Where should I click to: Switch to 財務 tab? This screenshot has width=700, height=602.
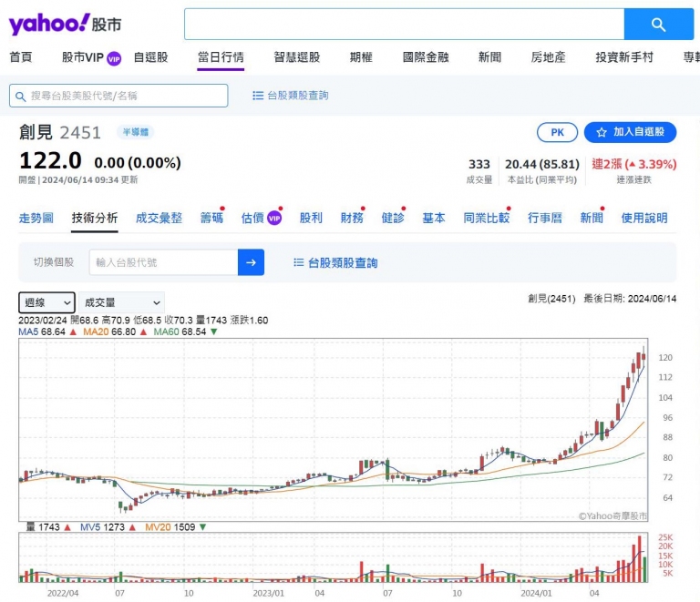352,218
